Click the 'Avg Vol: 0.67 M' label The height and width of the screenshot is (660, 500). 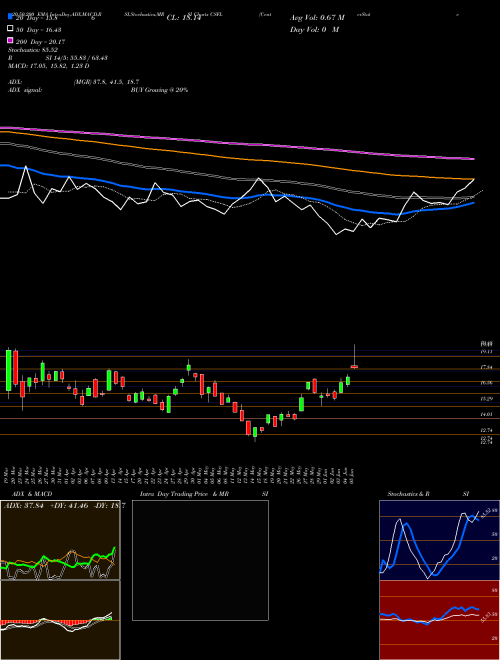317,18
